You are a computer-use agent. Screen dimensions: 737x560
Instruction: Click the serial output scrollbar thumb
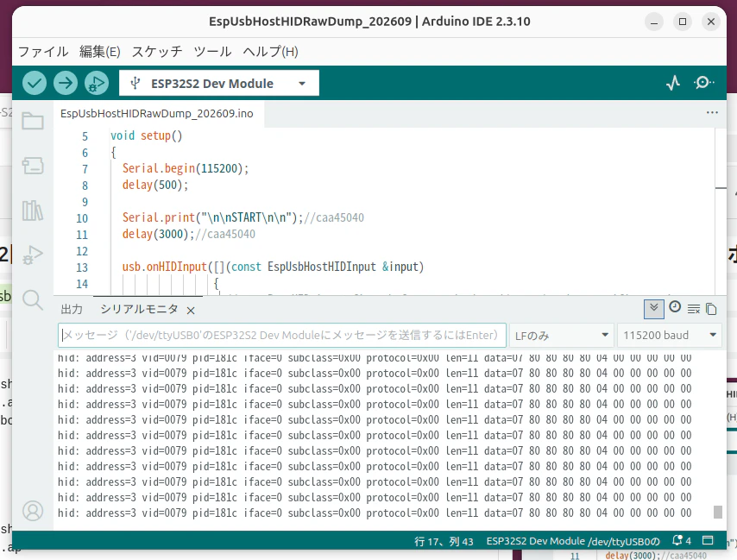pyautogui.click(x=717, y=512)
